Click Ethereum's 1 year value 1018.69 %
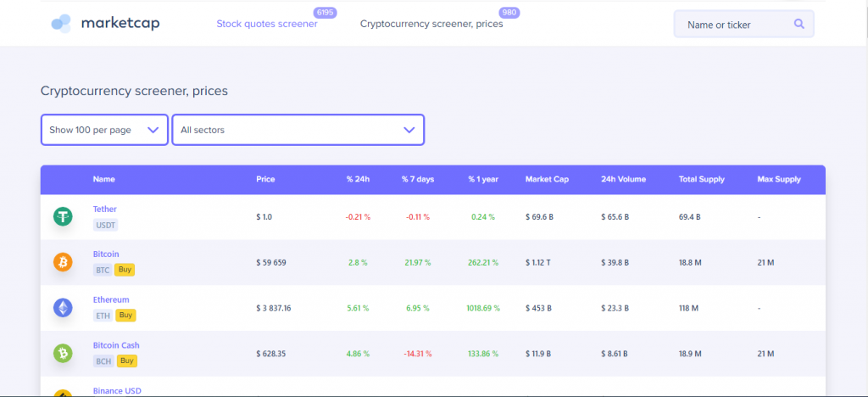 click(483, 308)
